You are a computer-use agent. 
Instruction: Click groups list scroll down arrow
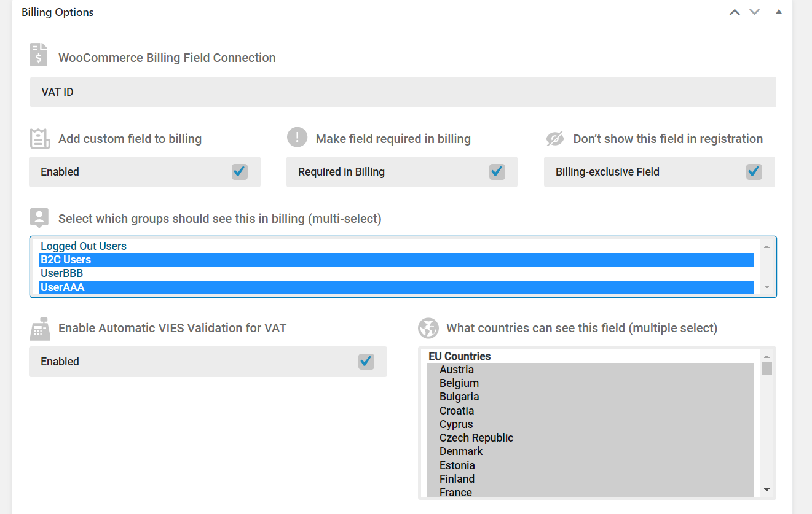767,287
